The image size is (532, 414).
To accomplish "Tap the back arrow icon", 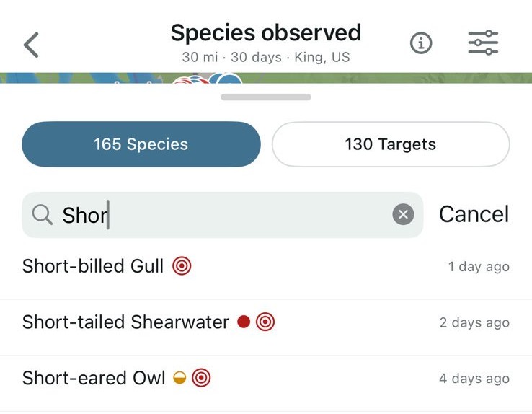I will 31,45.
